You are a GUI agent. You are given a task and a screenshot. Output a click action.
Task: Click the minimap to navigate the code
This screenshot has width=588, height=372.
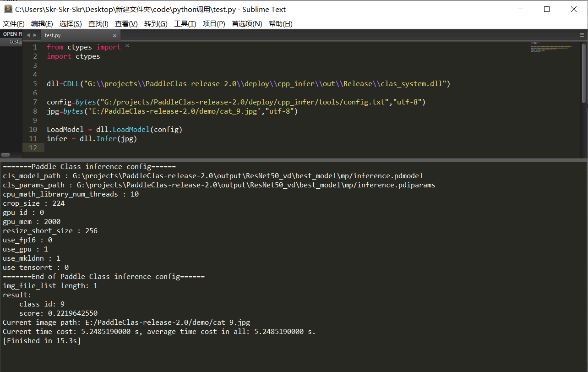[550, 48]
